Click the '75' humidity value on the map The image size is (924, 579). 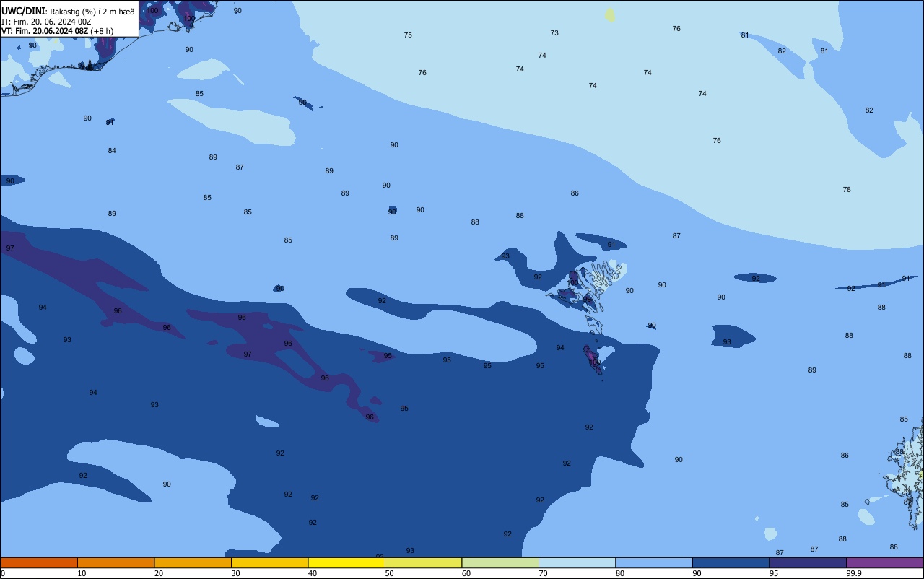click(408, 35)
